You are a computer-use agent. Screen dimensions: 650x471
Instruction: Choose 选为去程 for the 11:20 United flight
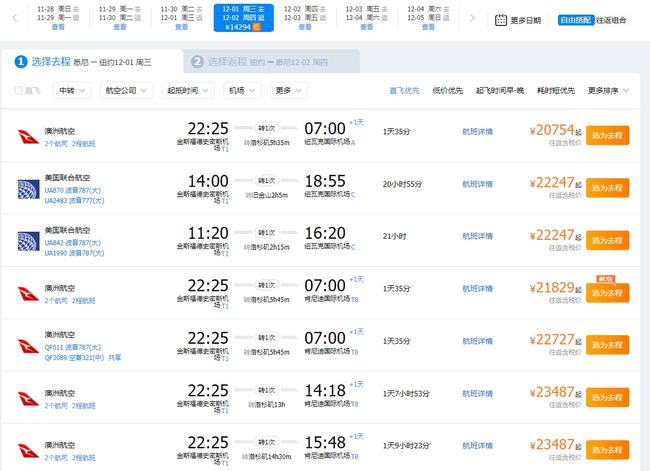pyautogui.click(x=607, y=240)
